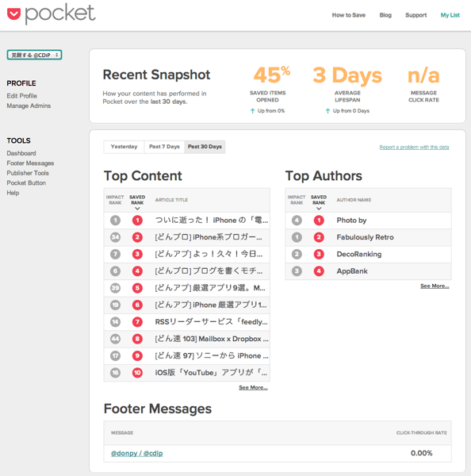Click red saved rank badge for DecoRanking
Screen dimensions: 471x476
(319, 254)
